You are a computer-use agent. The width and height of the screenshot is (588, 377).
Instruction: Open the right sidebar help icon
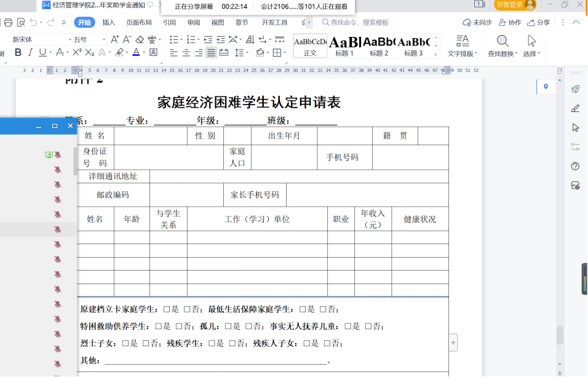click(x=576, y=167)
